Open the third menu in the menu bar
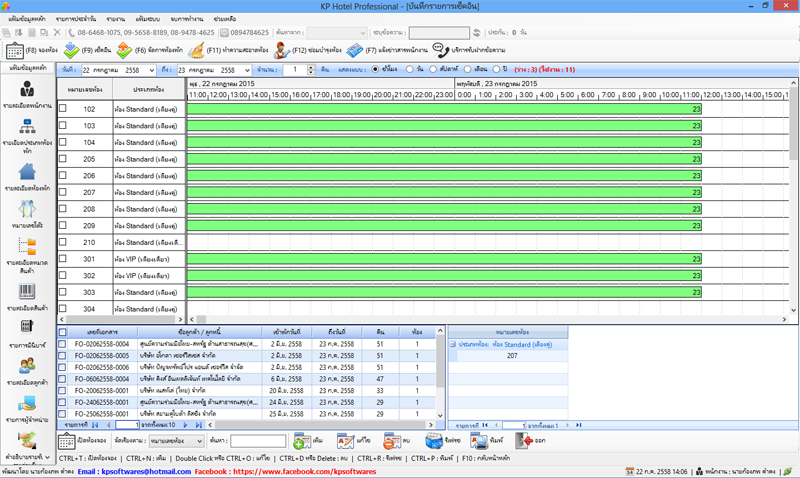The width and height of the screenshot is (800, 478). point(116,19)
